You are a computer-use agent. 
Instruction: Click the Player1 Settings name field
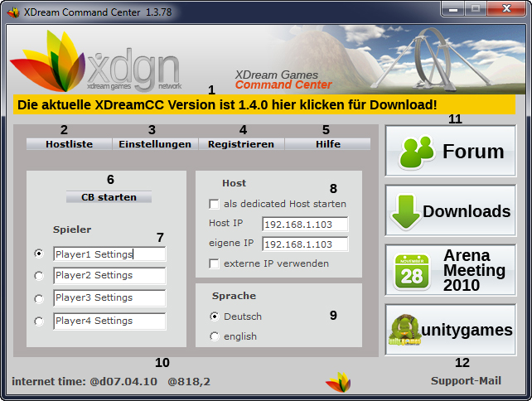[x=109, y=254]
